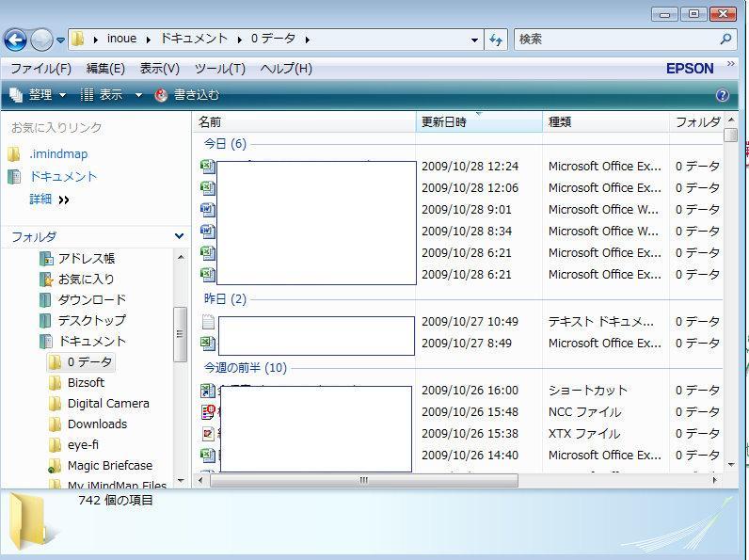Click the horizontal scrollbar of file list
Screen dimensions: 749x560
tap(363, 480)
